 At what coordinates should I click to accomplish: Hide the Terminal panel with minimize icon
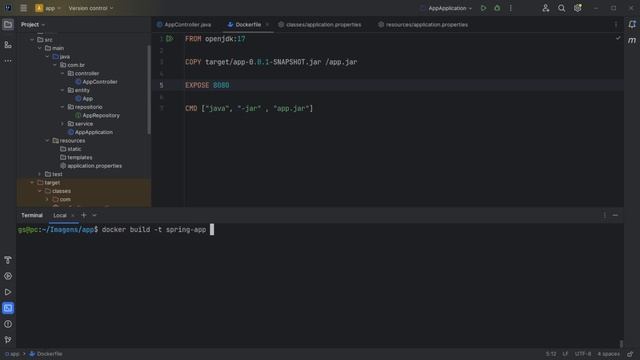(615, 215)
